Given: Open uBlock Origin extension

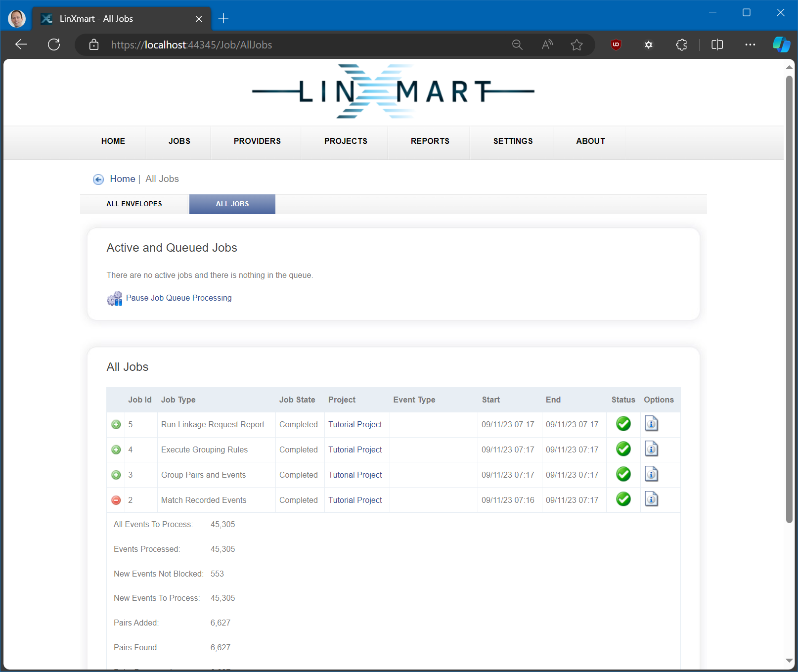Looking at the screenshot, I should pos(616,45).
